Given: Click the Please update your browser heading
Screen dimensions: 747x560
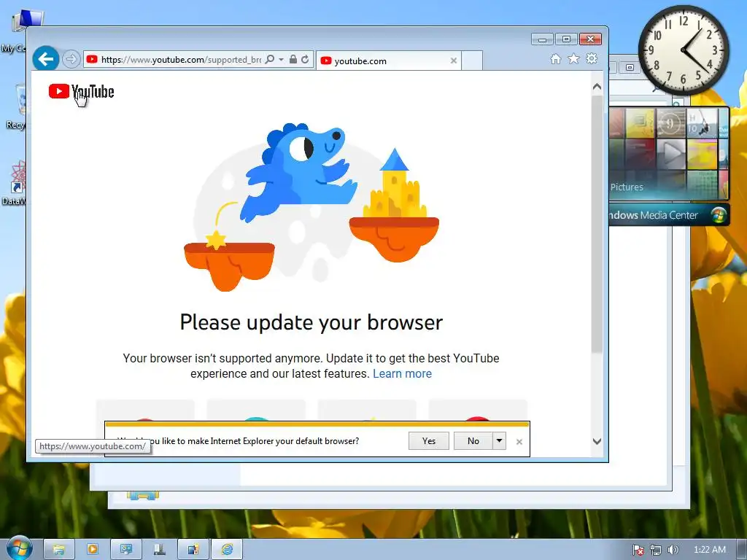Looking at the screenshot, I should pos(311,322).
